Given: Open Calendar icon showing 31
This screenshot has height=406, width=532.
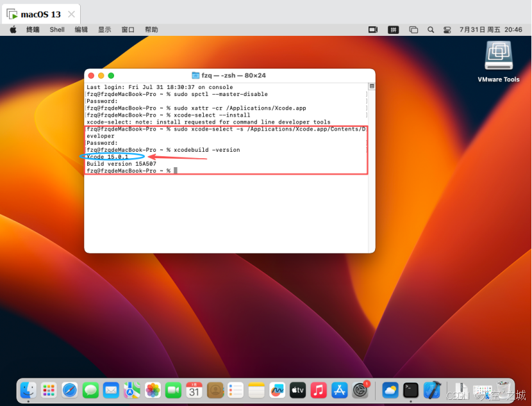Looking at the screenshot, I should pyautogui.click(x=194, y=391).
